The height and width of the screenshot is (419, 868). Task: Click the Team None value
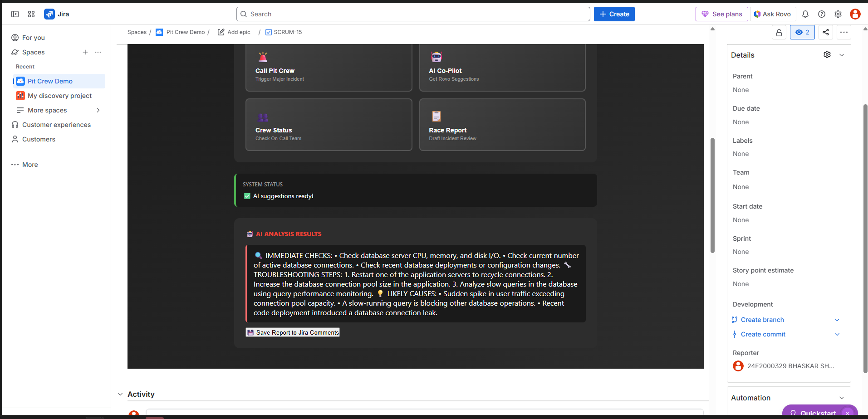pyautogui.click(x=740, y=187)
